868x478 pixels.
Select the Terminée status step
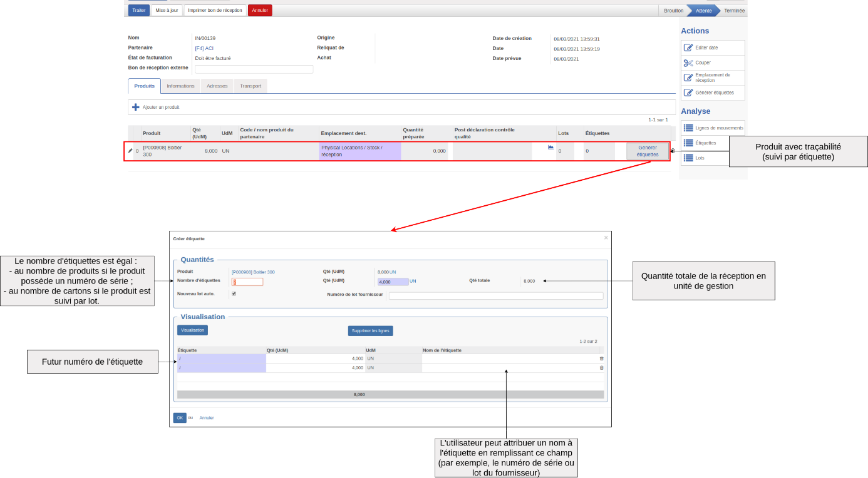(734, 11)
